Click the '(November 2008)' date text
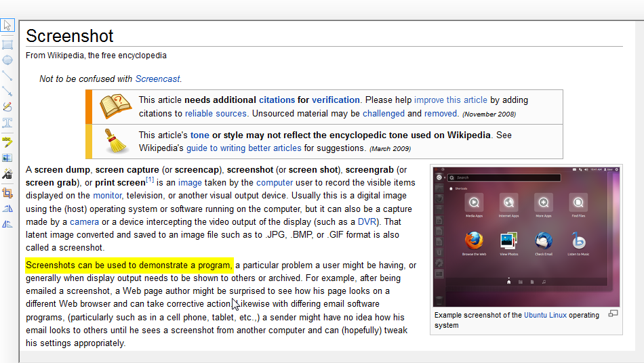The width and height of the screenshot is (644, 363). pos(489,114)
